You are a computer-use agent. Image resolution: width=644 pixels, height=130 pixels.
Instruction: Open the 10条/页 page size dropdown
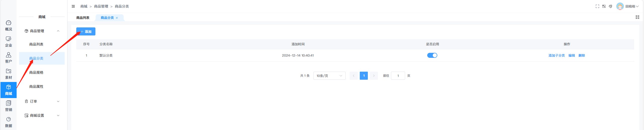[x=329, y=76]
